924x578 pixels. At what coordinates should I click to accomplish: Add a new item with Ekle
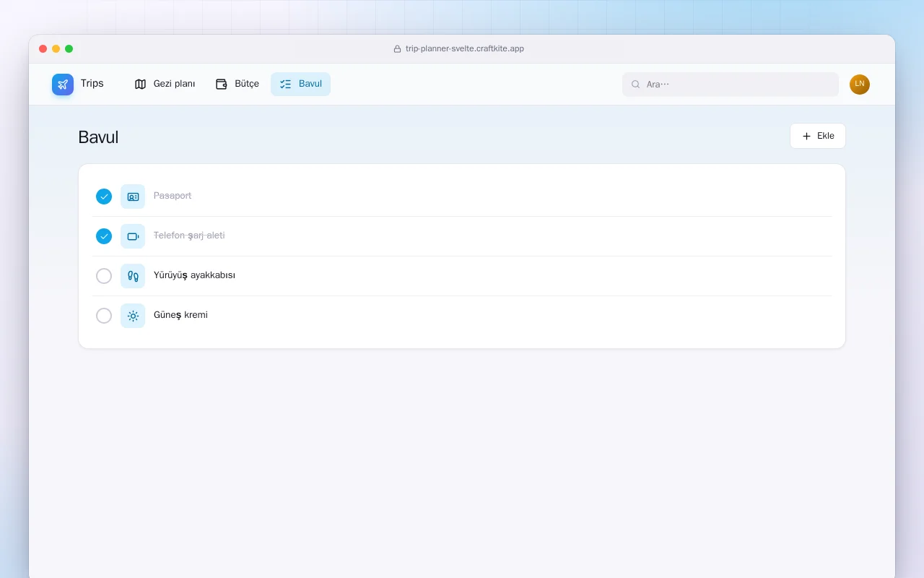click(818, 136)
